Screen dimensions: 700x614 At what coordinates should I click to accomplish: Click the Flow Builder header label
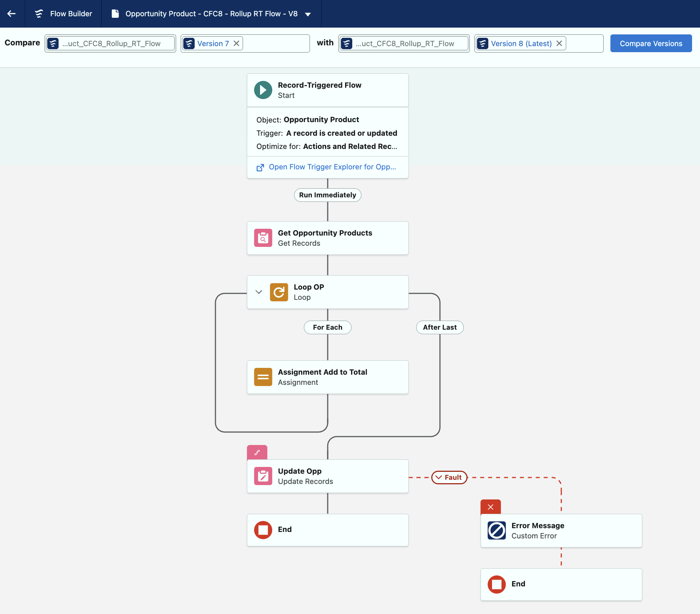(71, 14)
